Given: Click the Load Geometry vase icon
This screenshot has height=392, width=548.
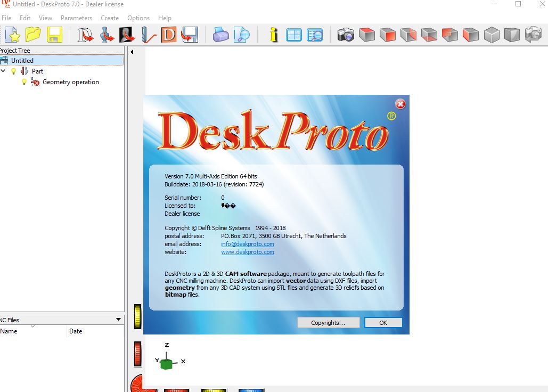Looking at the screenshot, I should tap(107, 35).
